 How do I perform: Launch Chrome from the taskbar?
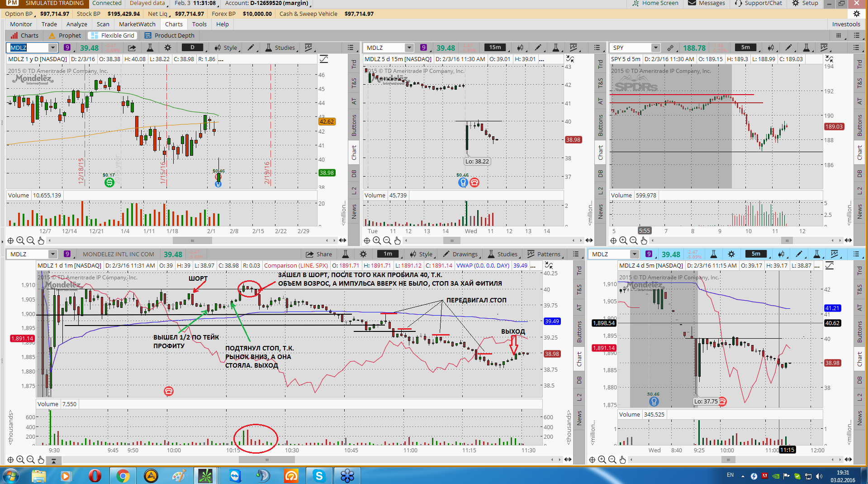(x=123, y=476)
